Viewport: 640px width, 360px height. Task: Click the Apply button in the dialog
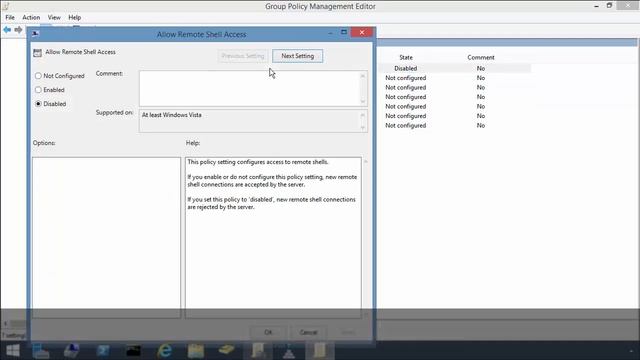[x=348, y=332]
